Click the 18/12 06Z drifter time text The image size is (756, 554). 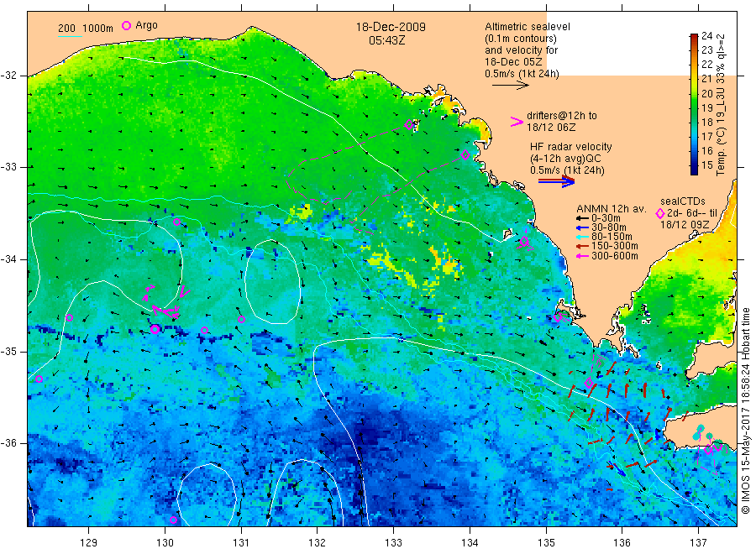click(551, 128)
